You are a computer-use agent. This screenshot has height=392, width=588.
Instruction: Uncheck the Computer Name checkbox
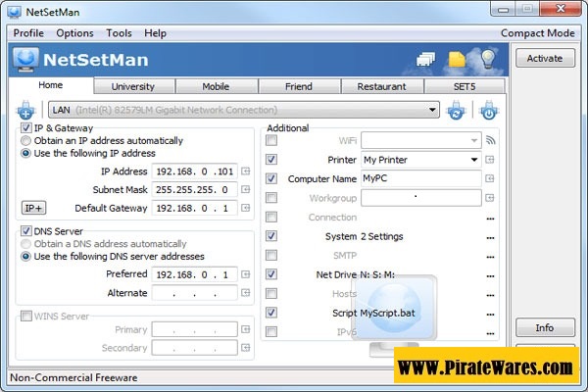[x=271, y=178]
